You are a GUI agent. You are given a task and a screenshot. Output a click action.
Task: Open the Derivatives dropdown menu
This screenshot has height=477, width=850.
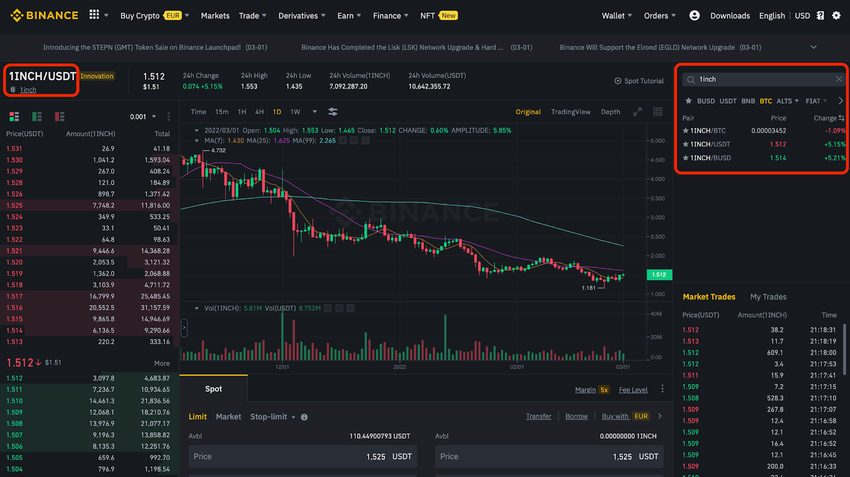tap(302, 16)
